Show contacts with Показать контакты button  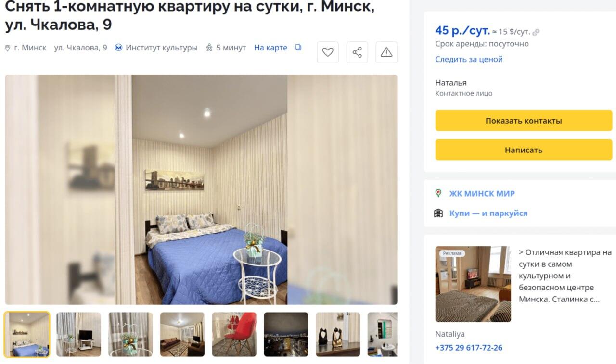pyautogui.click(x=524, y=121)
